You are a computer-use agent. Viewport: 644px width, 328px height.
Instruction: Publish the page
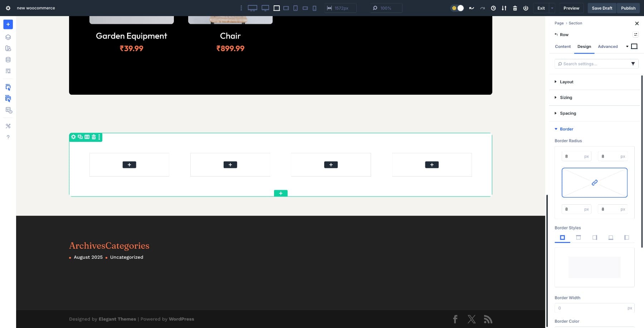[x=628, y=8]
